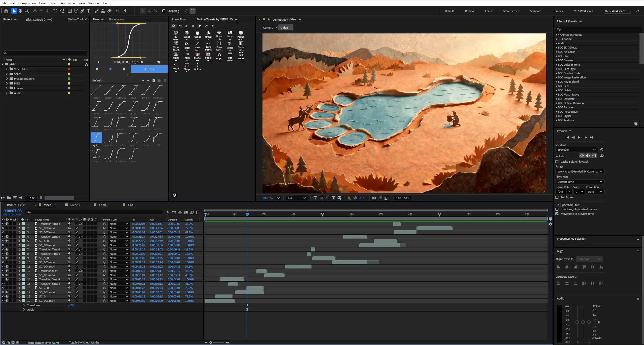644x345 pixels.
Task: Enable the Snapping checkbox
Action: pyautogui.click(x=164, y=11)
